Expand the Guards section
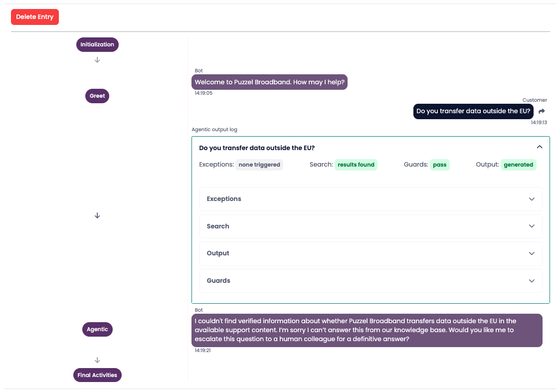Image resolution: width=560 pixels, height=392 pixels. pos(371,281)
